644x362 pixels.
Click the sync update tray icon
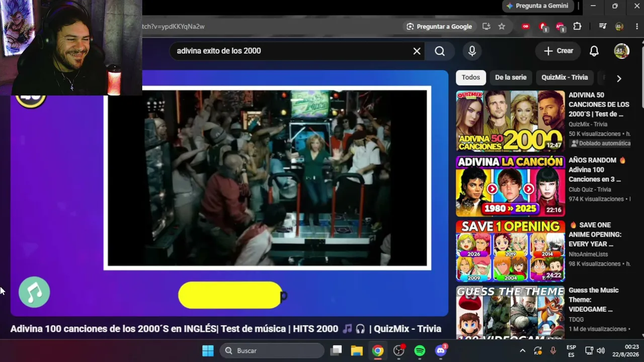pos(538,351)
